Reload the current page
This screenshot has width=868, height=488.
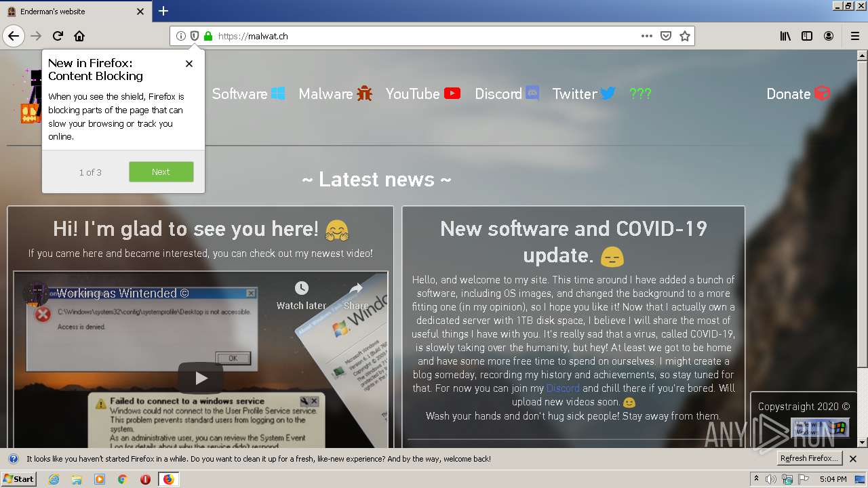coord(58,36)
